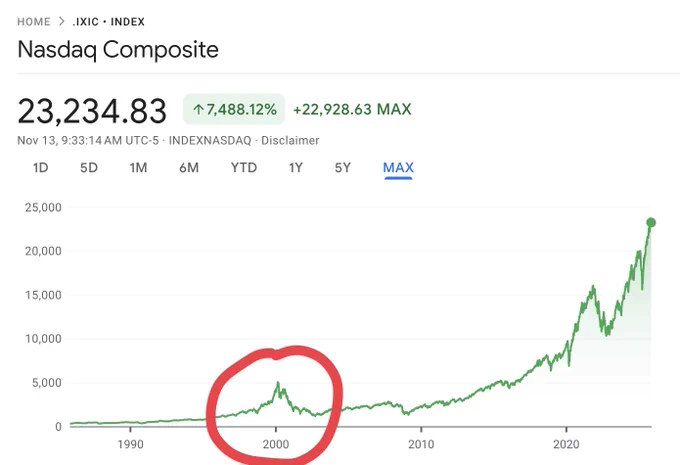Screen dimensions: 680x465
Task: Switch chart to 1M range
Action: point(138,167)
